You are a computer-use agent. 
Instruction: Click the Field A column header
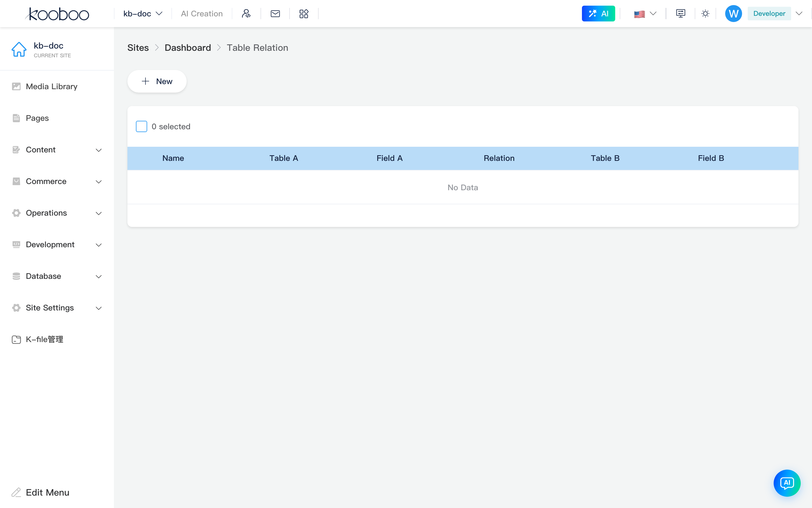[390, 158]
